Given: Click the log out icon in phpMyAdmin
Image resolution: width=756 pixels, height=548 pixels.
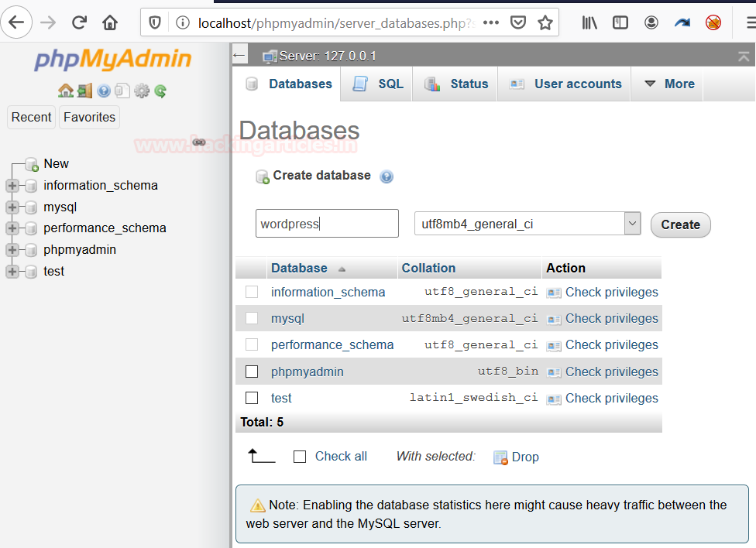Looking at the screenshot, I should click(84, 91).
